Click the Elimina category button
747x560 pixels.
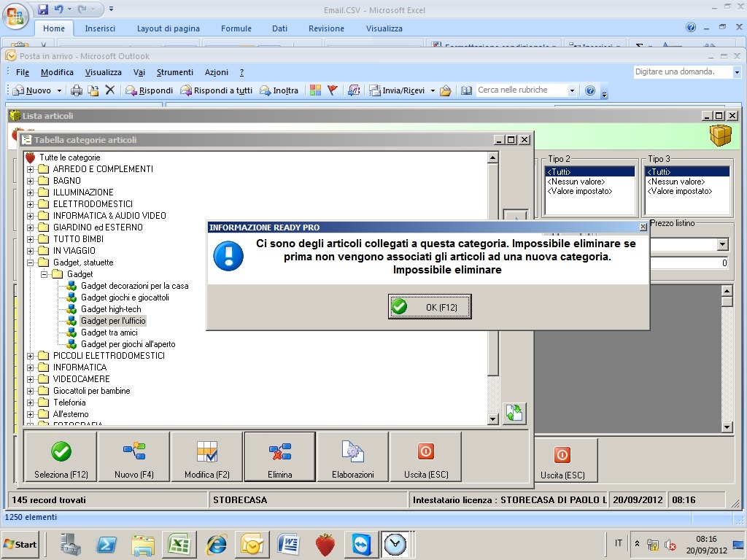pos(279,457)
